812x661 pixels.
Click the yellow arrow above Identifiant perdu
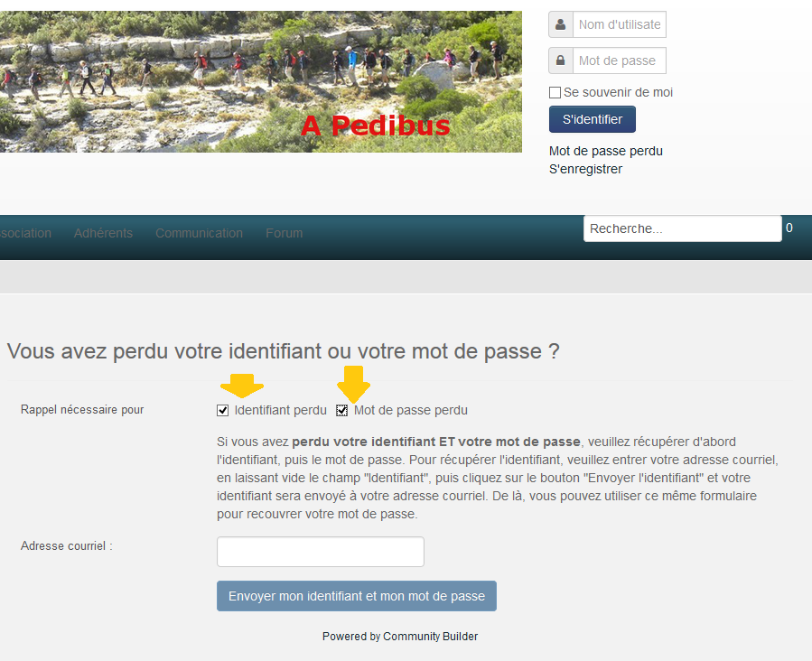(242, 386)
